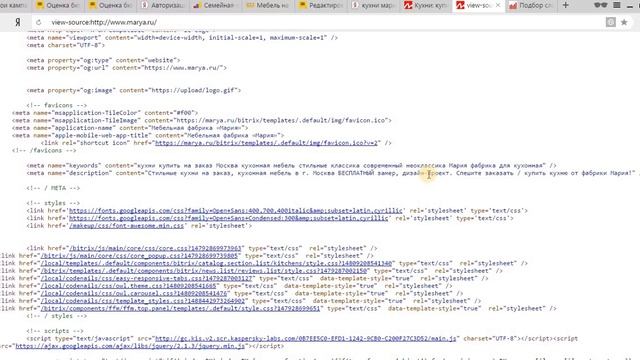Switch to the 'Семейная' tab
Viewport: 640px width, 360px height.
(x=214, y=5)
